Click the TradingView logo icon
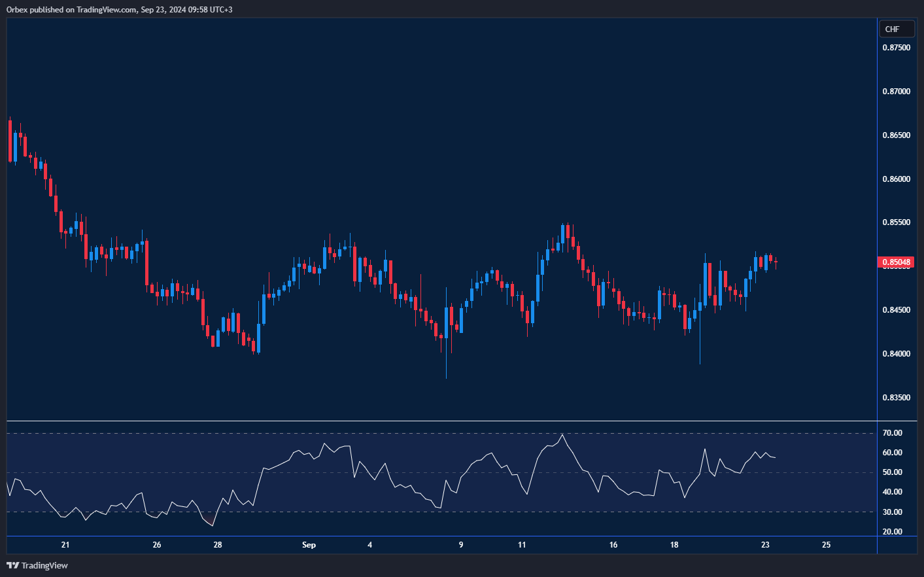924x577 pixels. coord(12,565)
